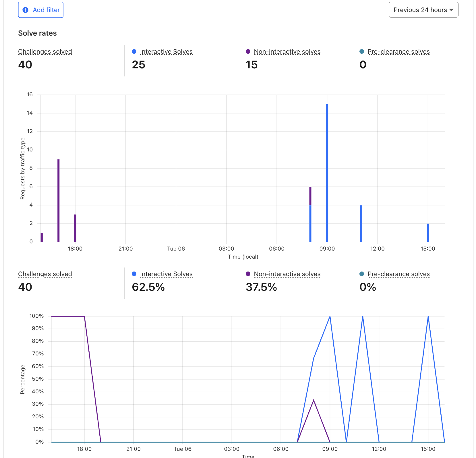Viewport: 476px width, 458px height.
Task: Click the top Pre-clearance solves label
Action: pyautogui.click(x=398, y=52)
